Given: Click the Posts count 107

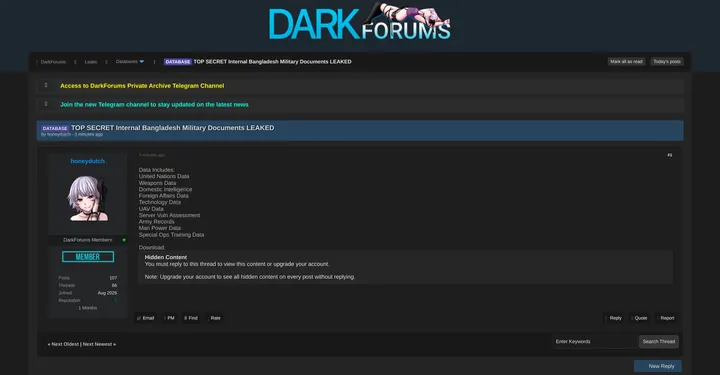Looking at the screenshot, I should [x=113, y=278].
